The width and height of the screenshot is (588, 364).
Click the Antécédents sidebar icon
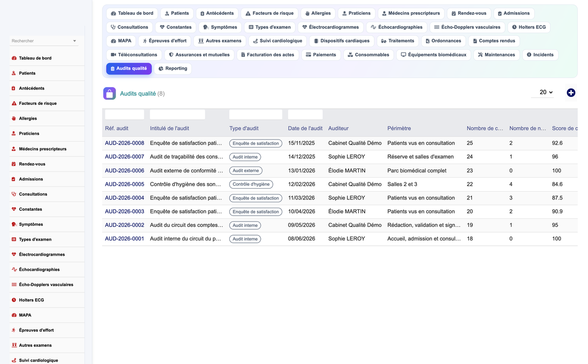coord(14,89)
